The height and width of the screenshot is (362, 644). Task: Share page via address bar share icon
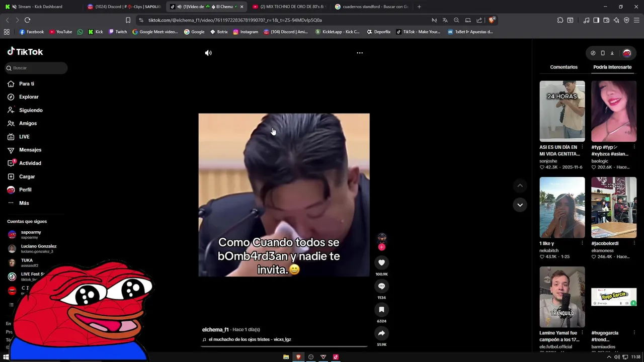coord(479,20)
